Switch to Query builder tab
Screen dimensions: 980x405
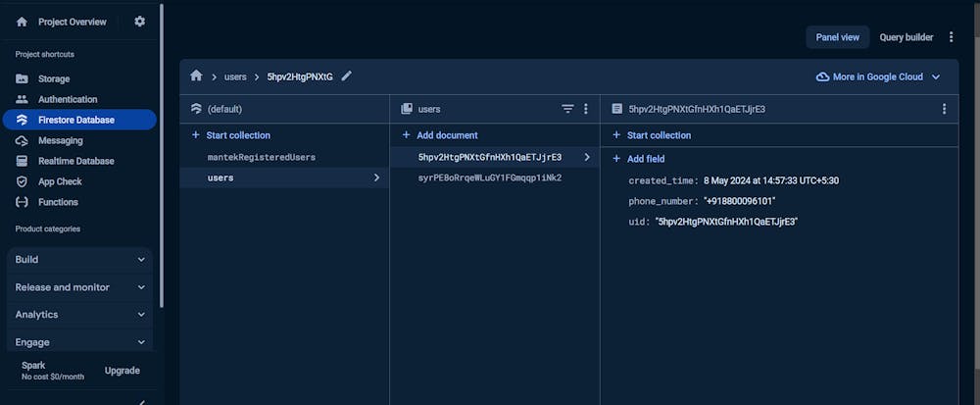coord(906,37)
